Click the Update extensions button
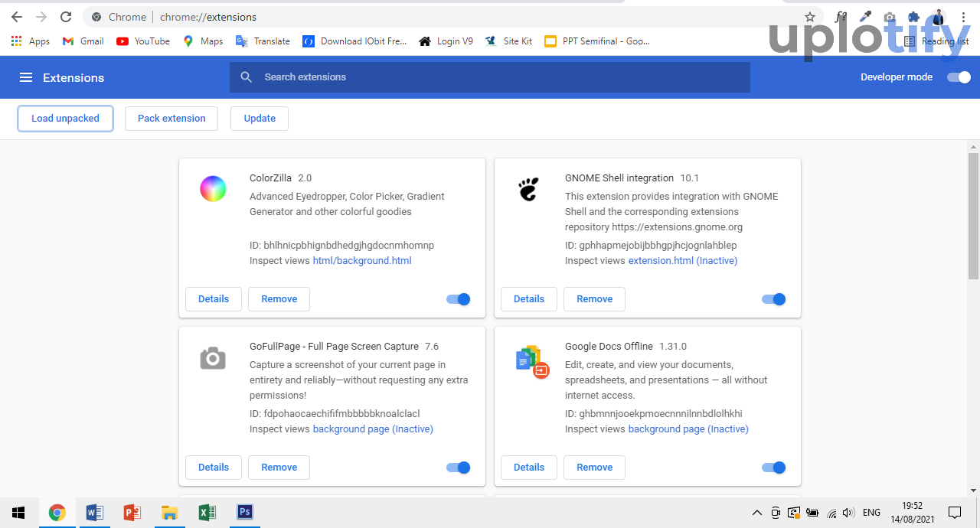Screen dimensions: 980x528 (x=260, y=119)
